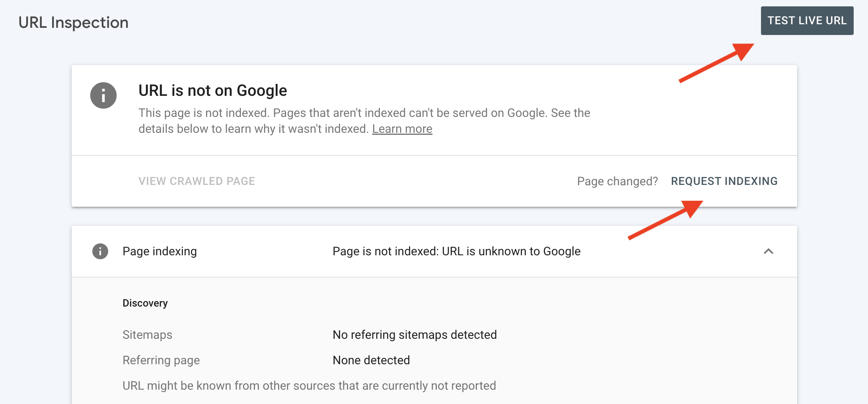
Task: Click the info icon beside 'URL is not on Google'
Action: (103, 95)
